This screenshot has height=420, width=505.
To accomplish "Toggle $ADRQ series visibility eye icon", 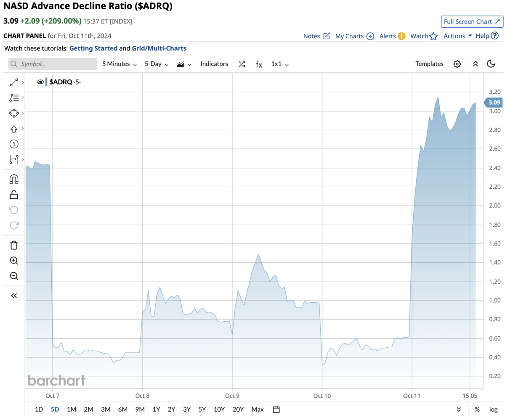I will point(40,82).
